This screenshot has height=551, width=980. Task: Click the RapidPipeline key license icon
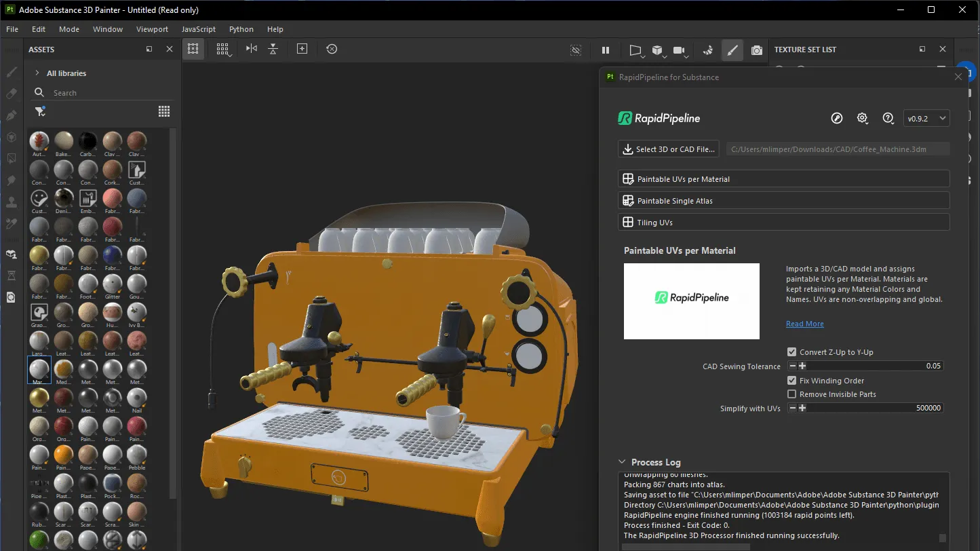pos(837,118)
